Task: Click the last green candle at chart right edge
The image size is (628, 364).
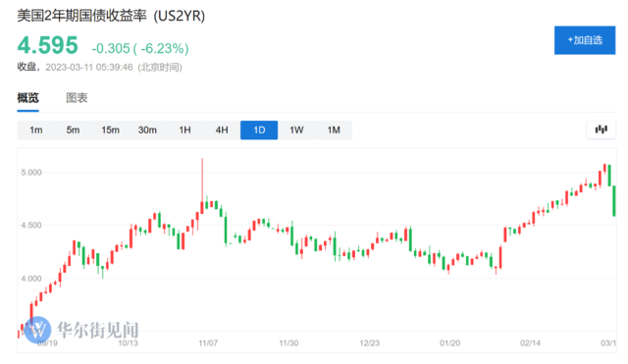Action: click(x=614, y=201)
